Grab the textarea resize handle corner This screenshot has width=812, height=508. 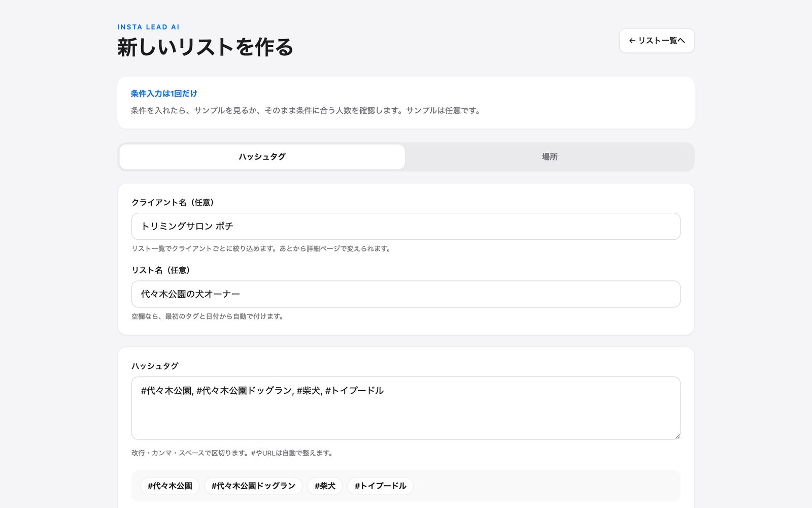(x=677, y=436)
